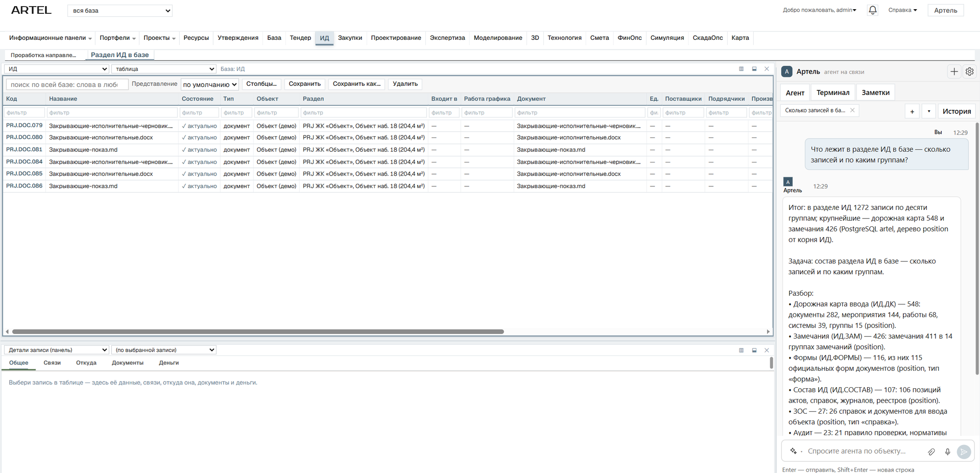This screenshot has width=980, height=473.
Task: Open the notifications bell
Action: (873, 10)
